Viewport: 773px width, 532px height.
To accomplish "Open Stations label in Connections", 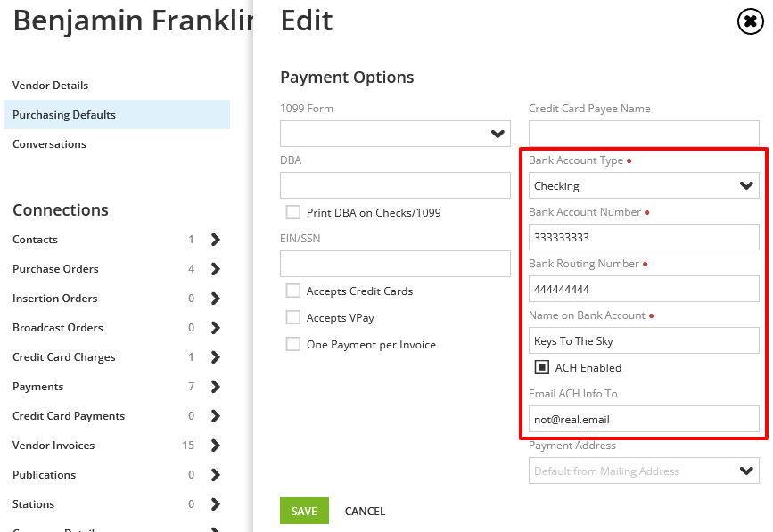I will pyautogui.click(x=34, y=503).
